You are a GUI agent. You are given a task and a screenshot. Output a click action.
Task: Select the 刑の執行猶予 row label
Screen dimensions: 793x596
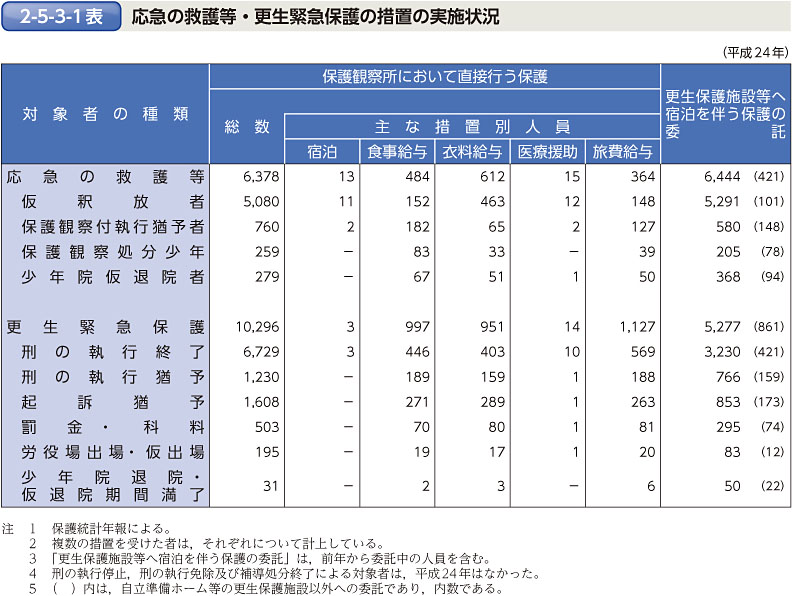pos(113,377)
